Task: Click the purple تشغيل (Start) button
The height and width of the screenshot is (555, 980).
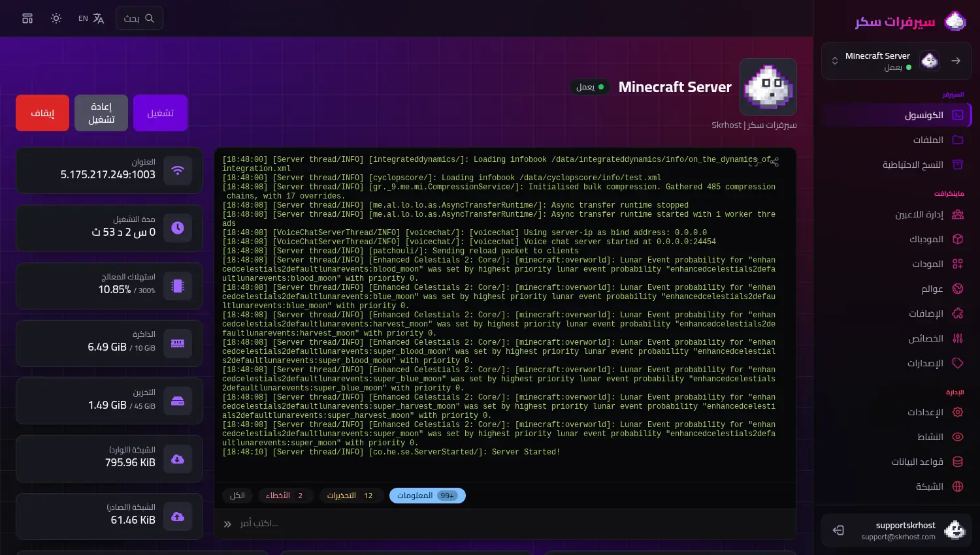Action: coord(160,113)
